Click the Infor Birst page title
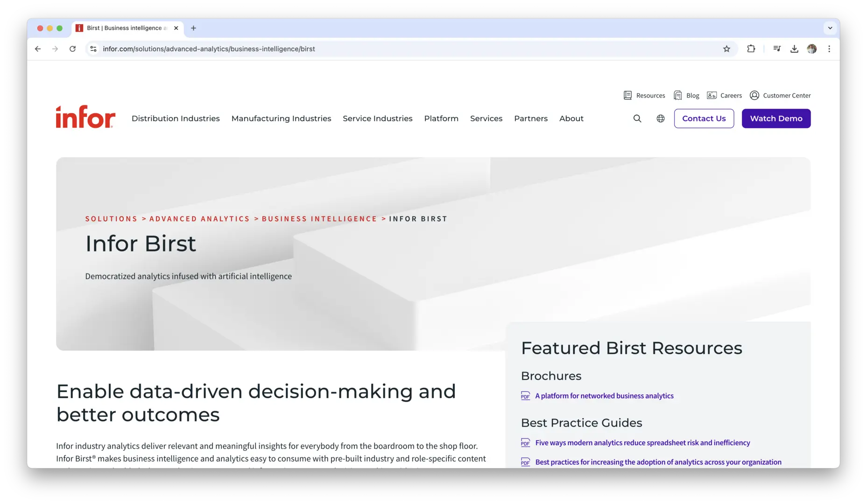This screenshot has height=504, width=867. 141,244
